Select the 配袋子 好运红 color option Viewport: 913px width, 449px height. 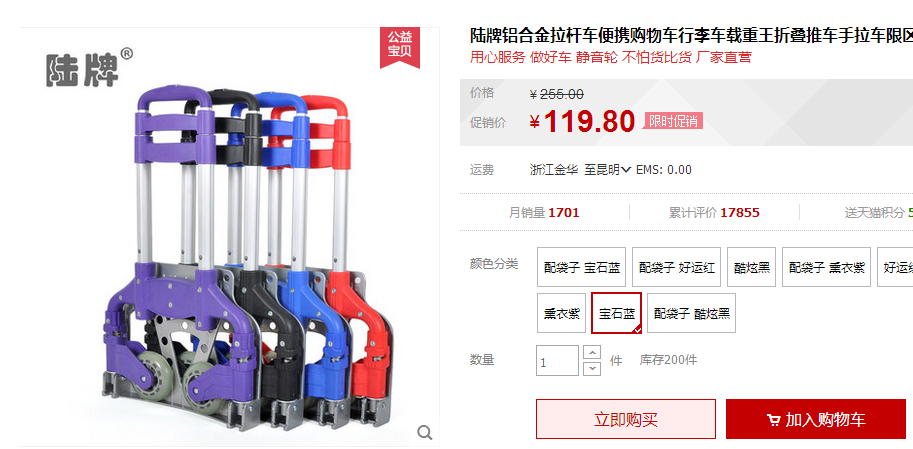point(677,267)
